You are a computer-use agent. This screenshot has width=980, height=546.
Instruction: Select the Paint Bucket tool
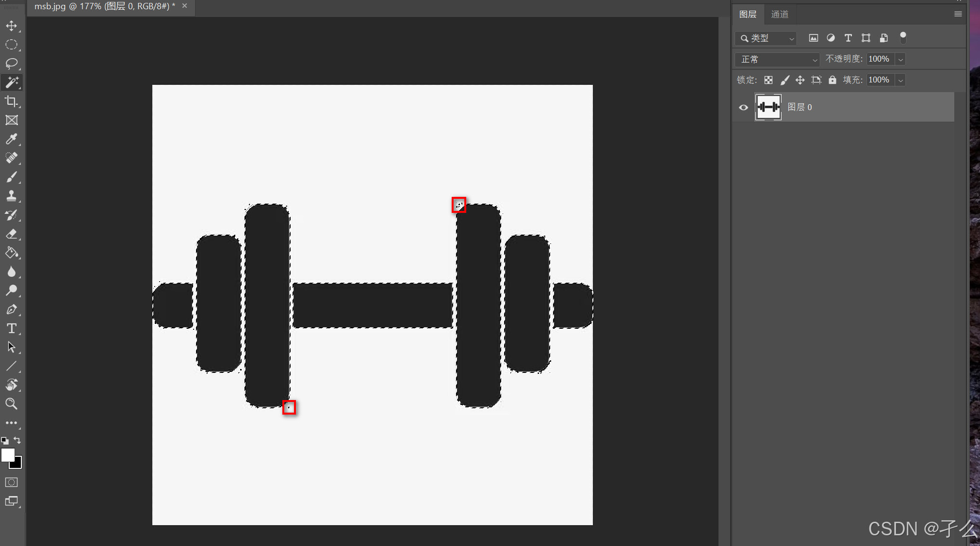(x=11, y=253)
